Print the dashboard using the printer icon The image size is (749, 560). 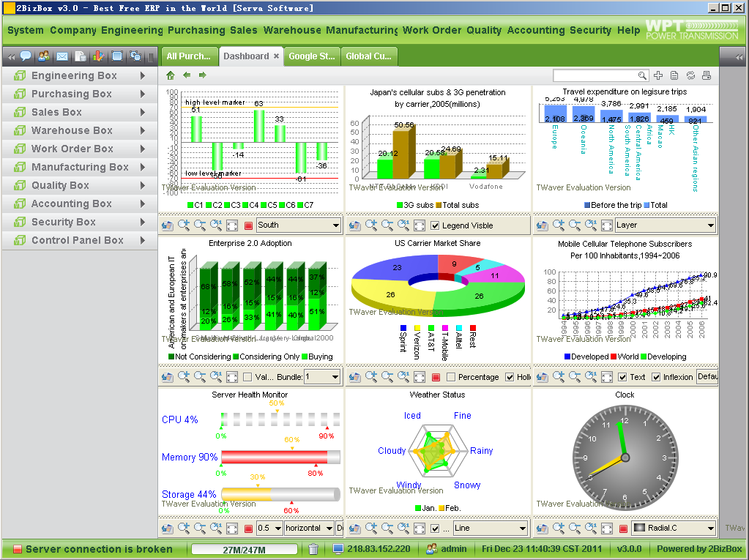(x=707, y=75)
